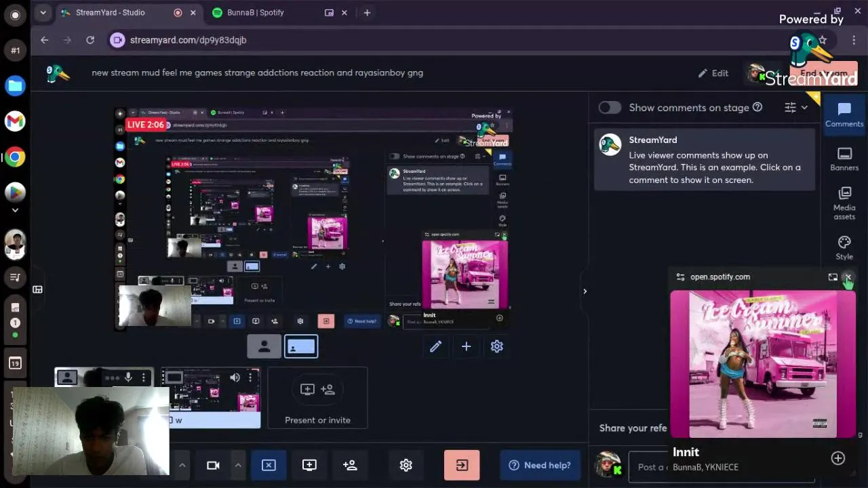Collapse the right side panel with the arrow
868x488 pixels.
coord(585,291)
